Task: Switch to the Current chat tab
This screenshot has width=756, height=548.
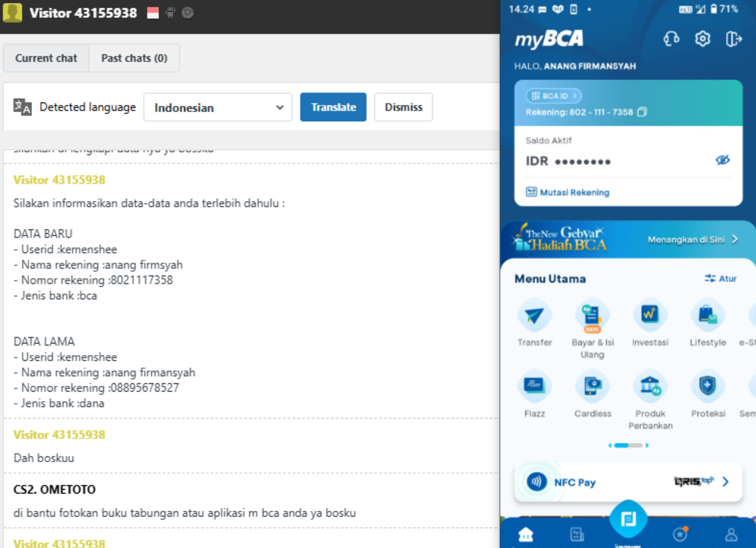Action: 46,58
